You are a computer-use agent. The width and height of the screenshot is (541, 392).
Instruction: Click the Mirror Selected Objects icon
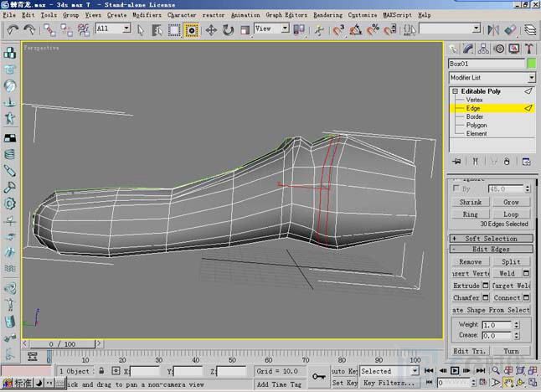[x=493, y=30]
